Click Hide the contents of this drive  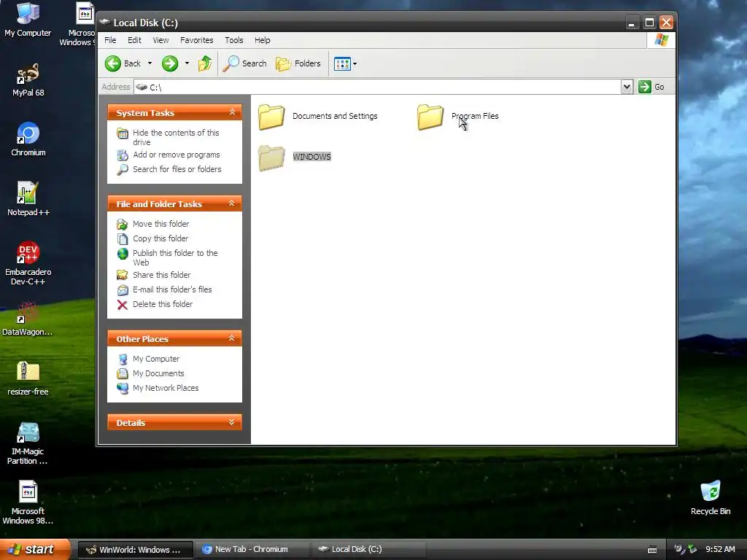(176, 137)
